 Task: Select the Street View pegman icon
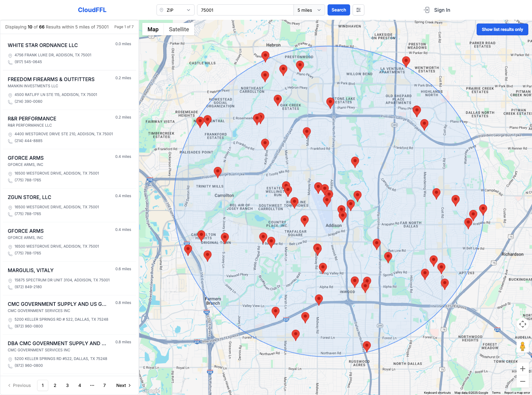pos(523,346)
